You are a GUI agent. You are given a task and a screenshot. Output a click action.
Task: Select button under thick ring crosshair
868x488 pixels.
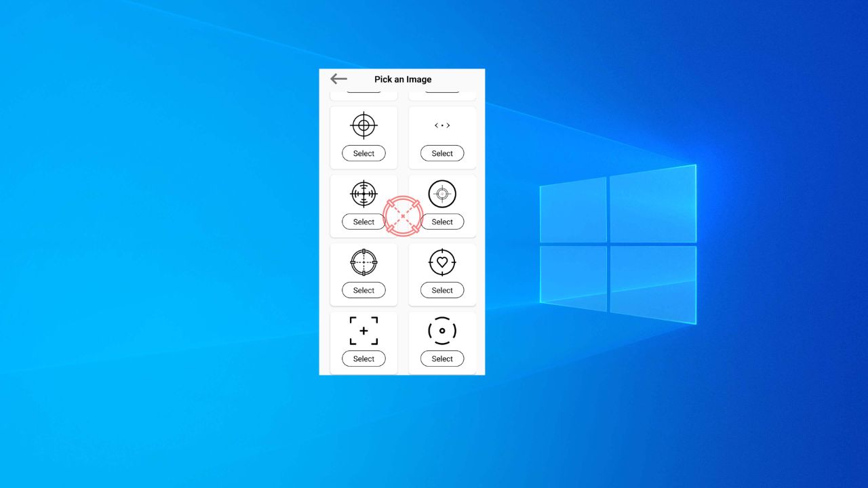pos(442,222)
